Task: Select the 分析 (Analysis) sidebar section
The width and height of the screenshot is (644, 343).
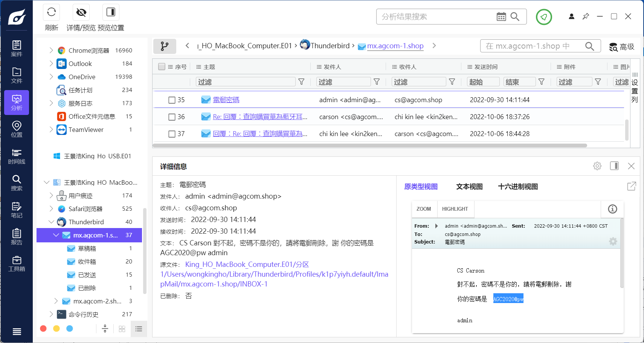Action: tap(17, 103)
